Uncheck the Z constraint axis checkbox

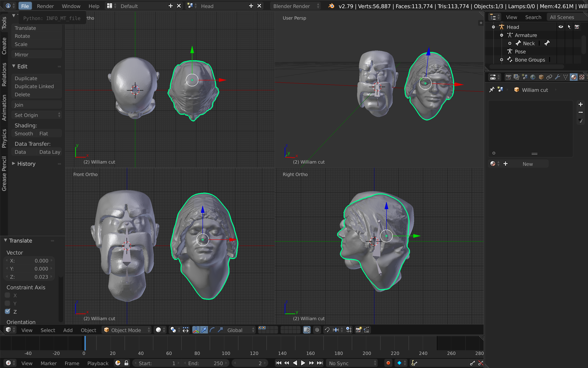pyautogui.click(x=8, y=311)
